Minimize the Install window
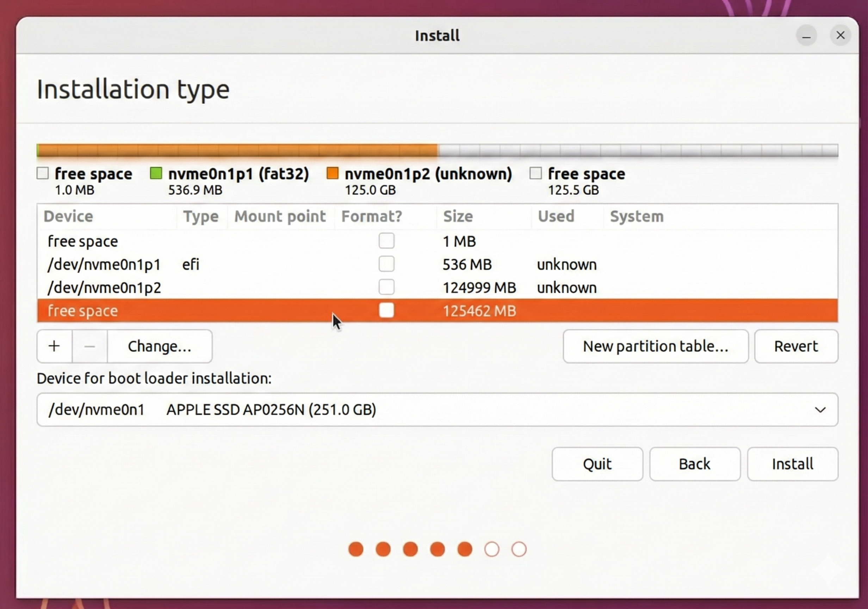The image size is (868, 609). [807, 35]
